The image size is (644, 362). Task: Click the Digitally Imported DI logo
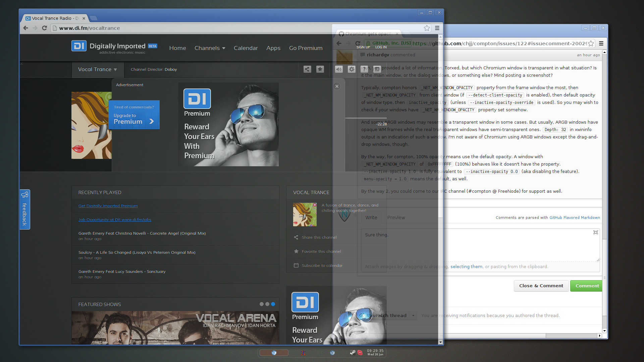pyautogui.click(x=79, y=46)
